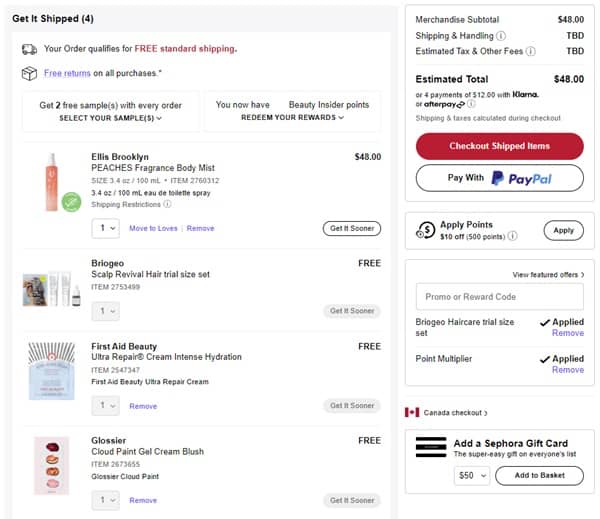Click the Apply Points info icon
600x519 pixels.
pyautogui.click(x=512, y=237)
